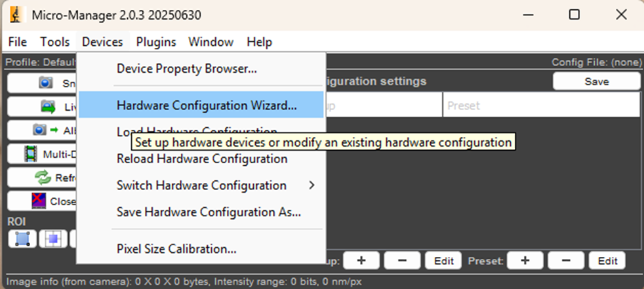
Task: Open Pixel Size Calibration entry
Action: click(176, 249)
